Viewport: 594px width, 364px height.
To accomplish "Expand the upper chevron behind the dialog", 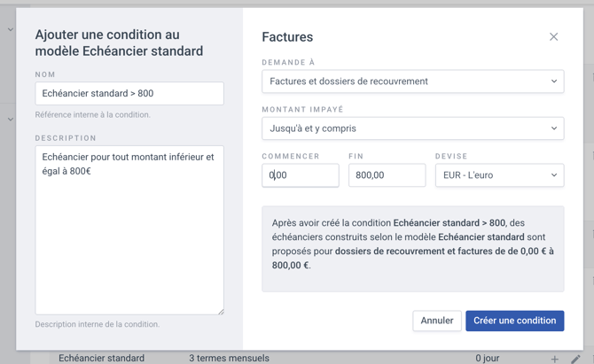I will (10, 30).
